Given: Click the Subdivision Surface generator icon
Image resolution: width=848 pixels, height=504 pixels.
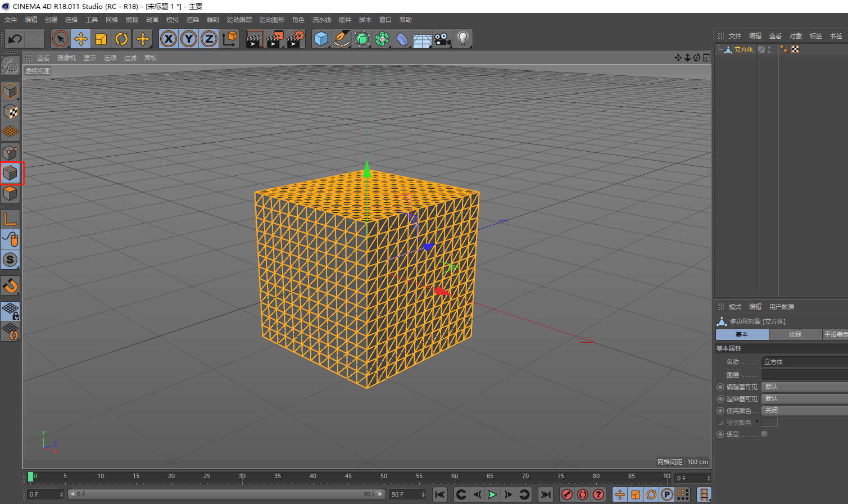Looking at the screenshot, I should coord(362,39).
